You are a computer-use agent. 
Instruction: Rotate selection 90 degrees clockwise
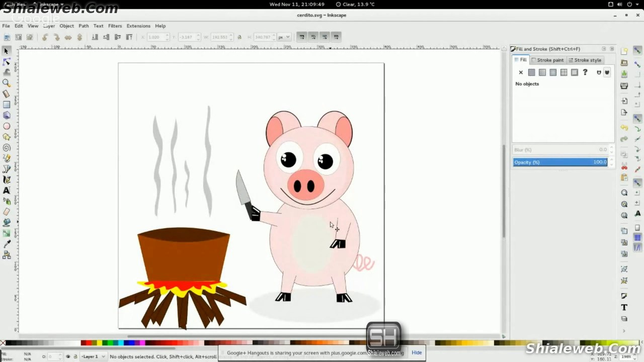56,37
